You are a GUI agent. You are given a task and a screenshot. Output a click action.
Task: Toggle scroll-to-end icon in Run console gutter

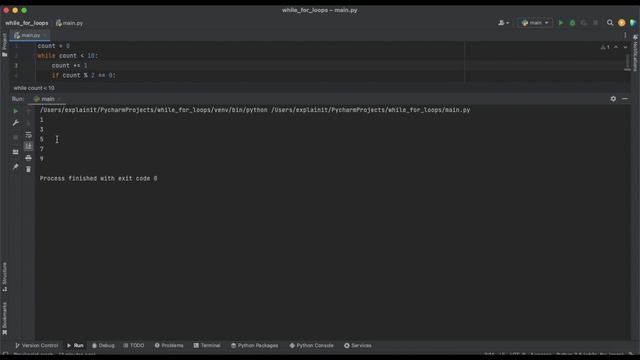(x=28, y=146)
